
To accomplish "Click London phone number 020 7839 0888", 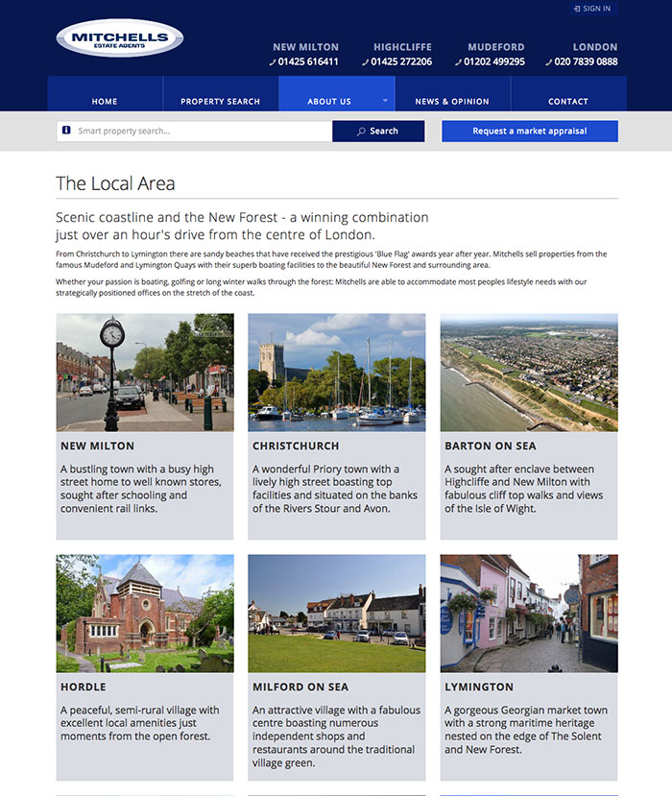I will (x=587, y=61).
